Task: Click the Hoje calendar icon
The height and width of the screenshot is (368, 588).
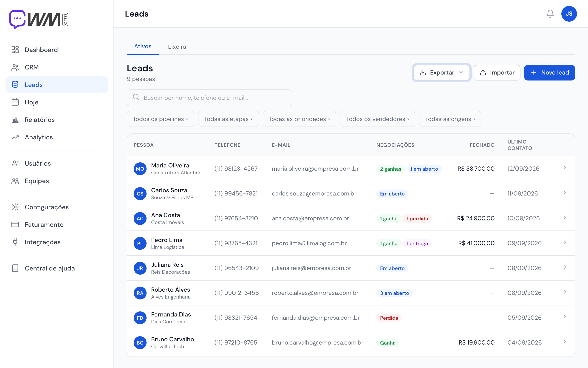Action: (15, 102)
